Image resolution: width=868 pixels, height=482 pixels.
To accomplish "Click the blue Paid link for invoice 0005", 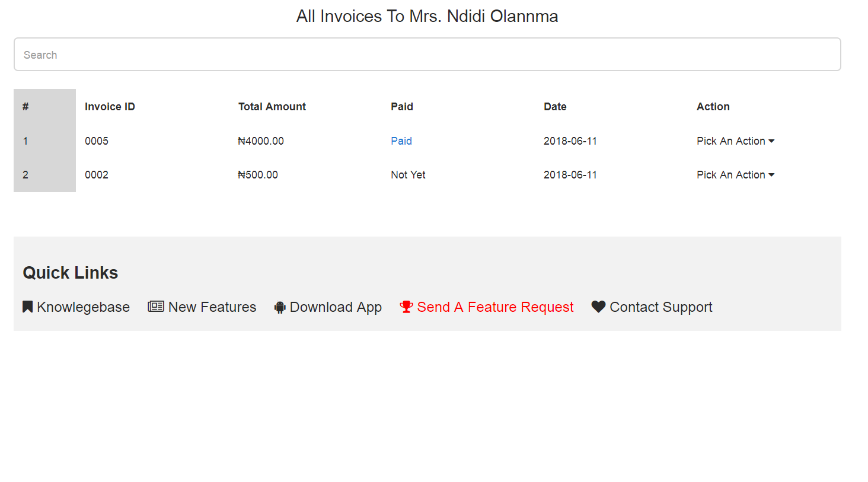I will pos(401,141).
